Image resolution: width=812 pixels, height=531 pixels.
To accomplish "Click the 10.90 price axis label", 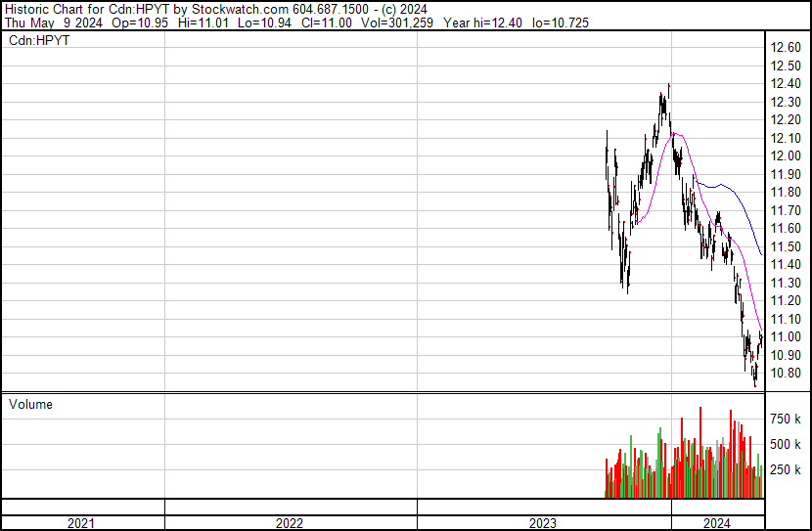I will tap(786, 355).
